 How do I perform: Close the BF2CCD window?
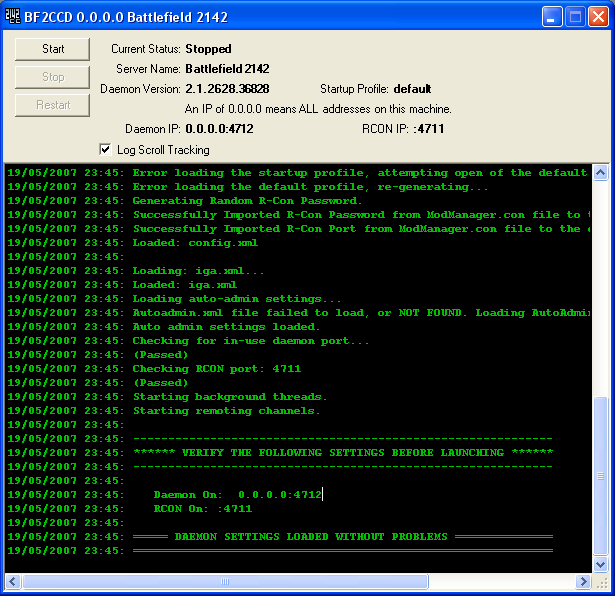pos(599,17)
